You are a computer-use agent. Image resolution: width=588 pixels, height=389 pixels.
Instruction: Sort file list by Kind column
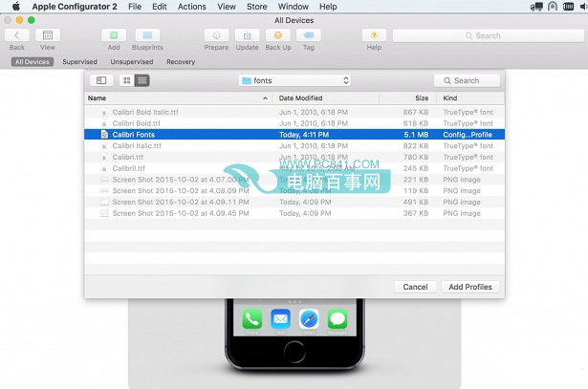tap(470, 98)
